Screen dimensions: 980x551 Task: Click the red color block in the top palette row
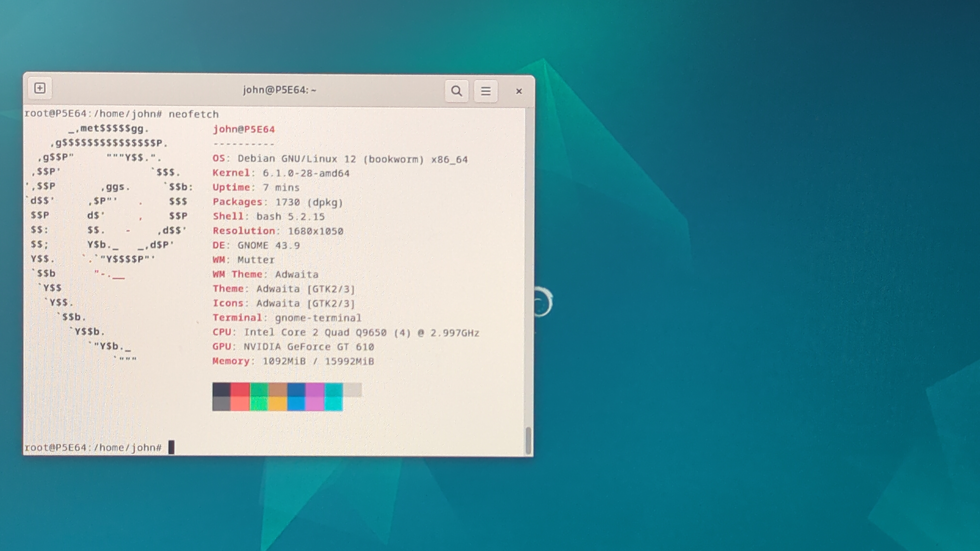(x=240, y=390)
